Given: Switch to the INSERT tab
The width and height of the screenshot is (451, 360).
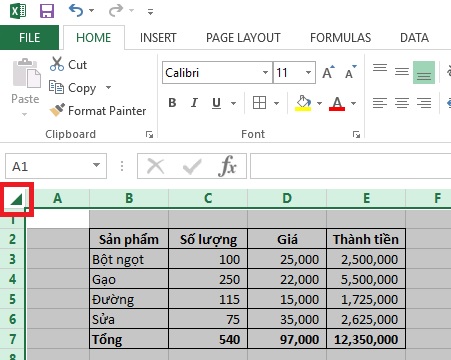Looking at the screenshot, I should [x=158, y=38].
